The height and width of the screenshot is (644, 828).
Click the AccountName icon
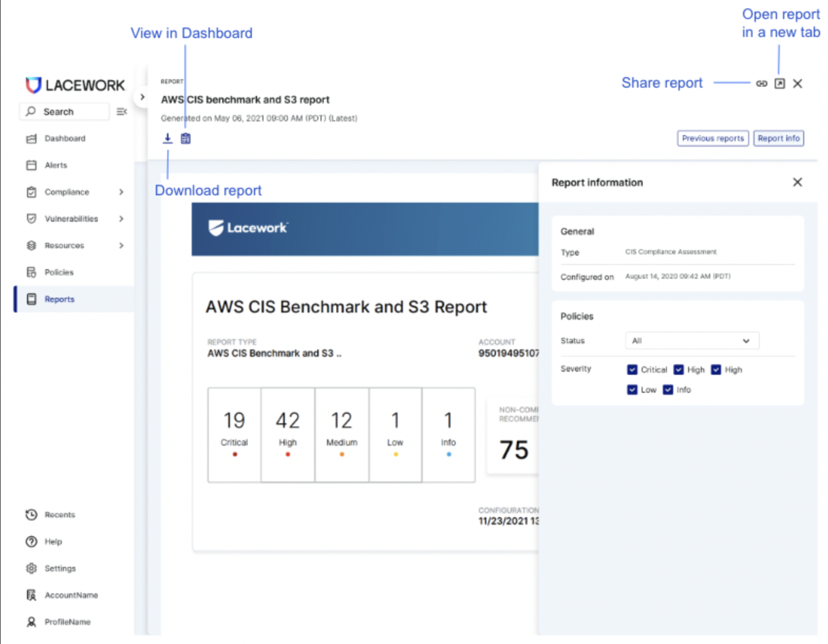[32, 595]
